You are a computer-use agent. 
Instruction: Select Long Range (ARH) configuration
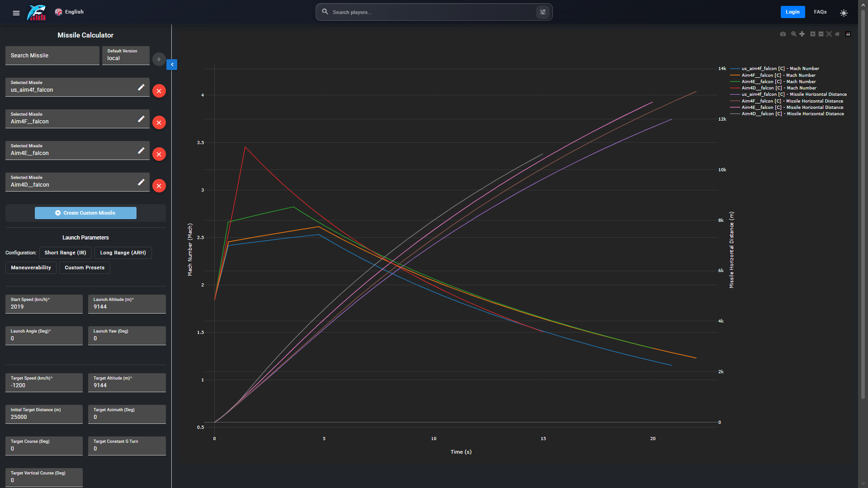click(123, 253)
